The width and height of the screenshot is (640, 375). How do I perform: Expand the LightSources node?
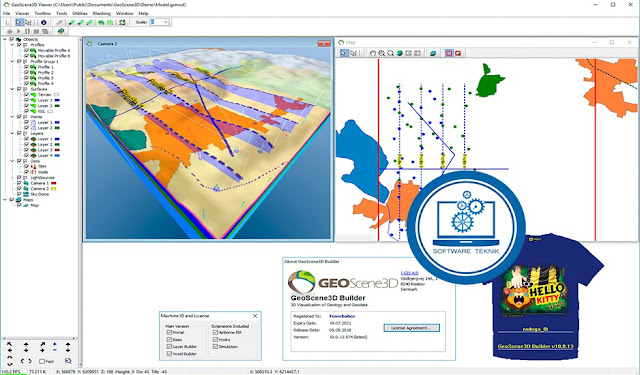12,178
